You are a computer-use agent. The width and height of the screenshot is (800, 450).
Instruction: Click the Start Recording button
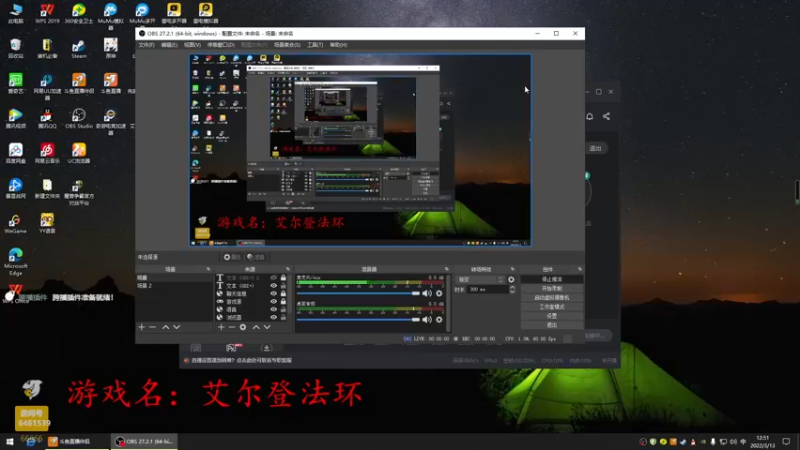pos(552,288)
